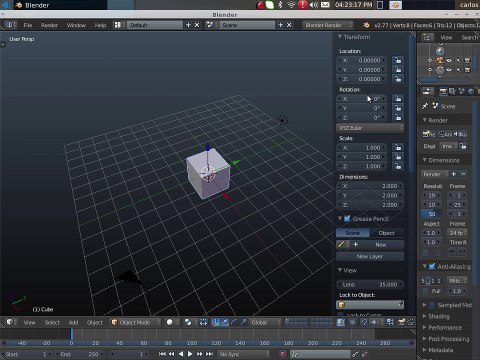
Task: Open the Window menu
Action: pos(76,25)
